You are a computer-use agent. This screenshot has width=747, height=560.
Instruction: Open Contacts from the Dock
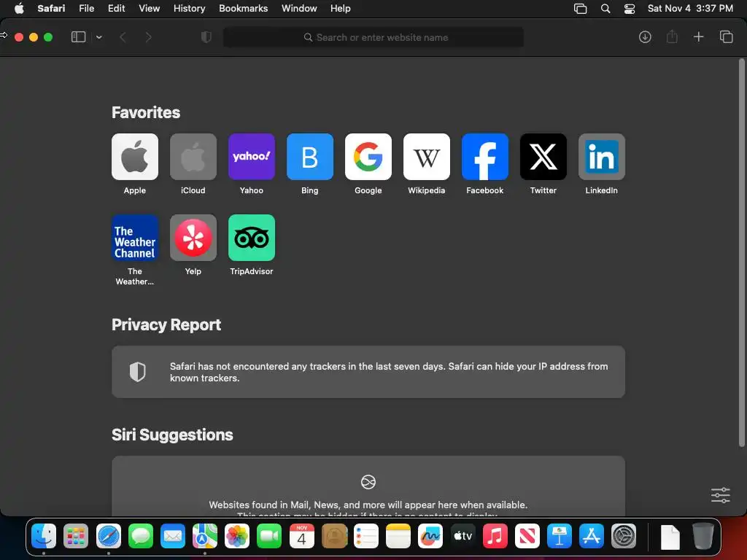[334, 536]
